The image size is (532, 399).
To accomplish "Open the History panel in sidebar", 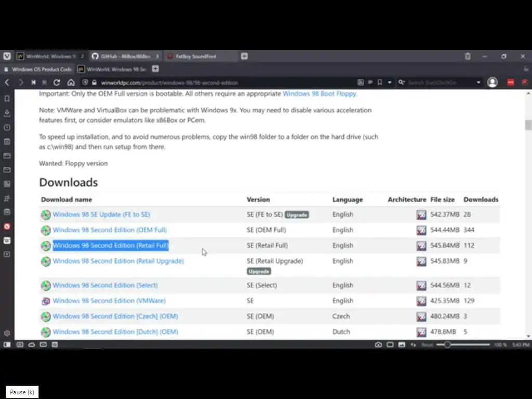I will point(7,127).
